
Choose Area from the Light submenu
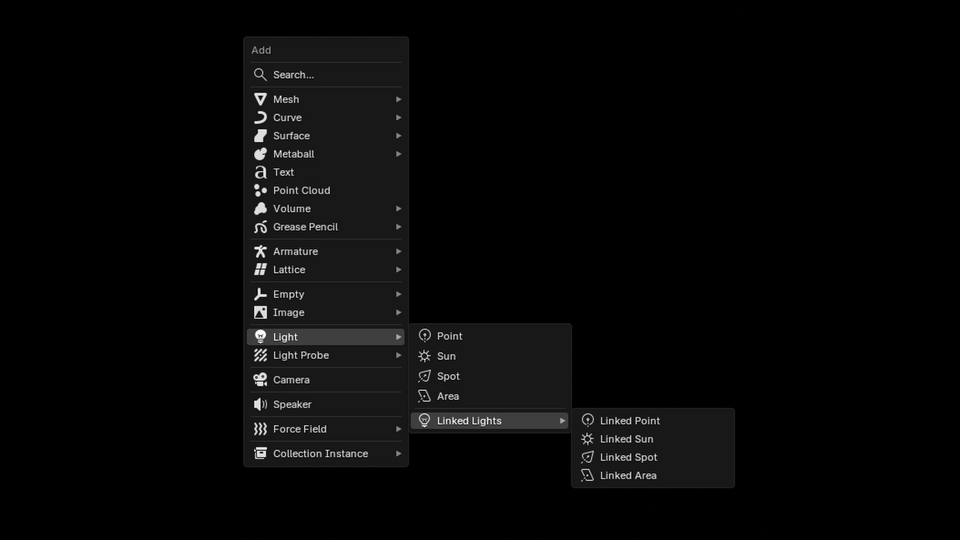pos(448,396)
